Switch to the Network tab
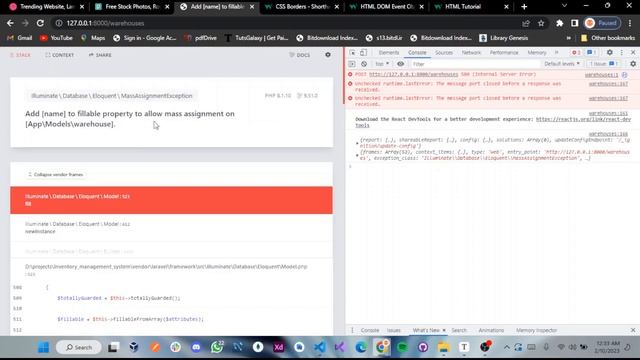The height and width of the screenshot is (360, 640). click(x=471, y=53)
